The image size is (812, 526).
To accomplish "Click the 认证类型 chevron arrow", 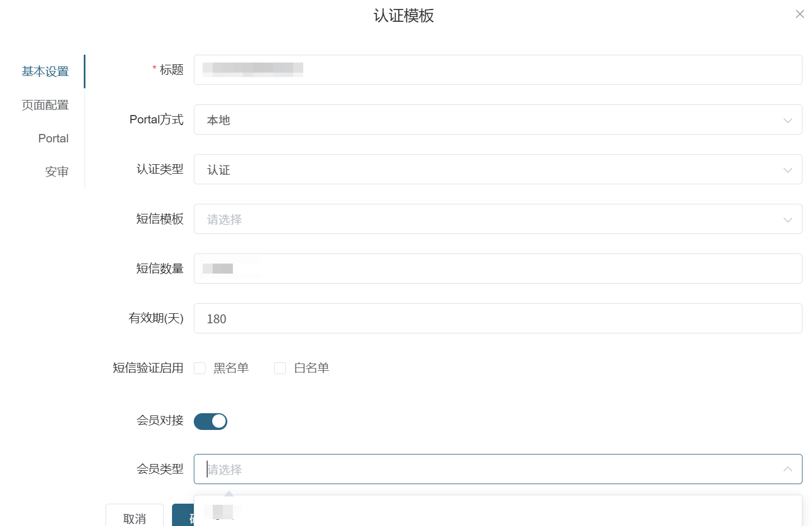I will 787,170.
